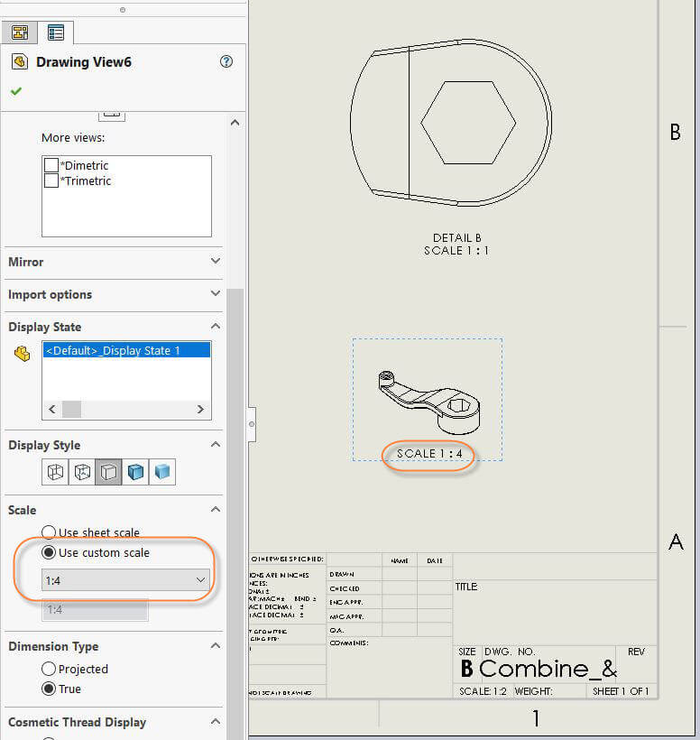Collapse Cosmetic Thread Display section

215,722
